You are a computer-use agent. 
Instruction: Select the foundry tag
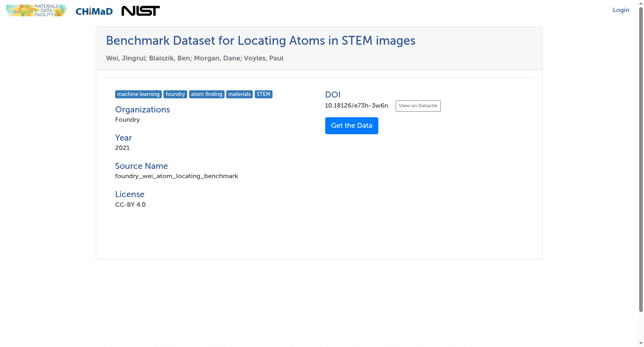tap(175, 94)
